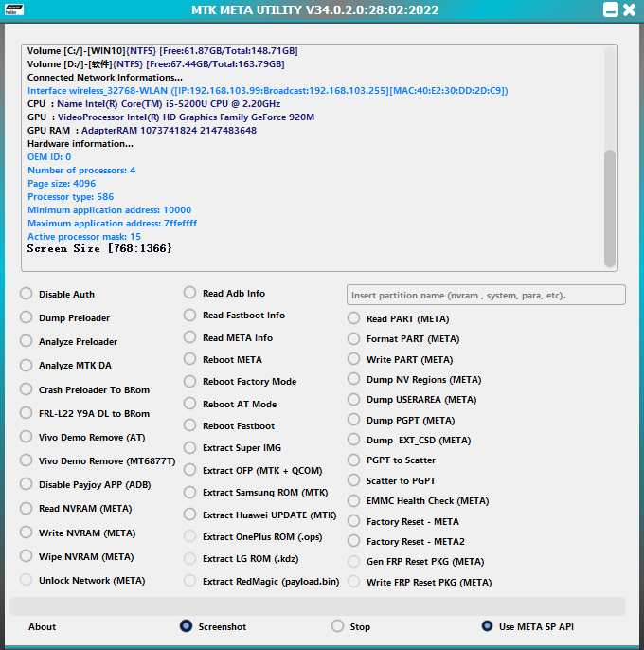The width and height of the screenshot is (644, 650).
Task: Click 'Page size: 4096' log line
Action: pos(62,183)
